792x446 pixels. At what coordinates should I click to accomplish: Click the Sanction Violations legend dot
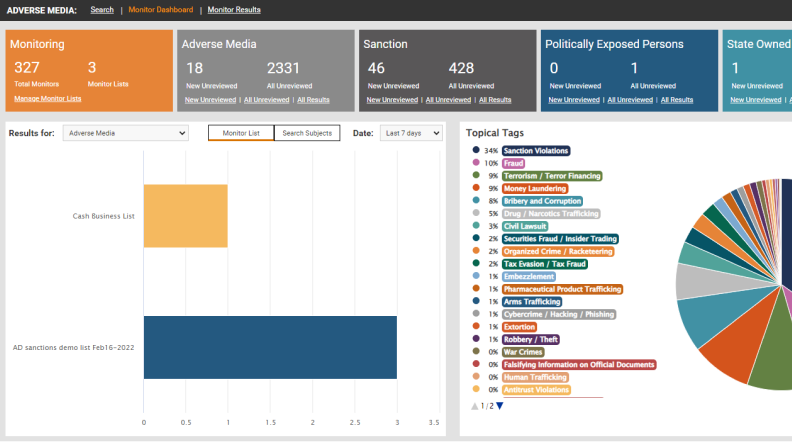coord(476,150)
